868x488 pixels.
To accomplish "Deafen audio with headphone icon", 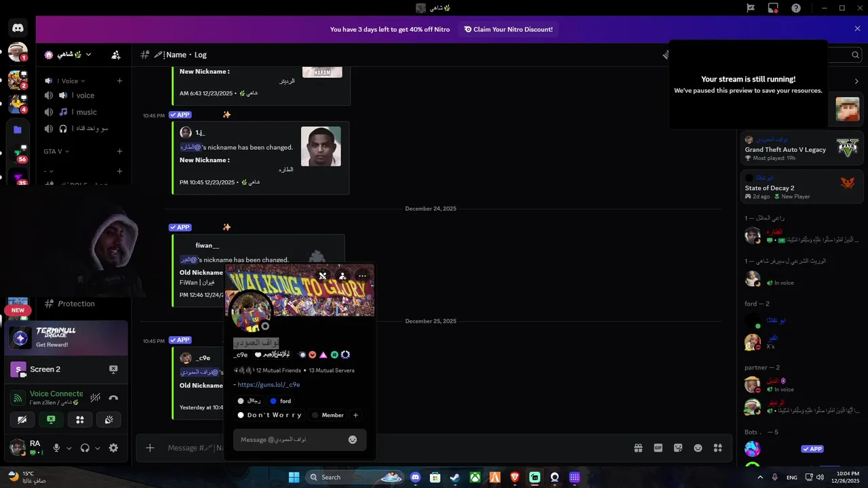I will 85,448.
